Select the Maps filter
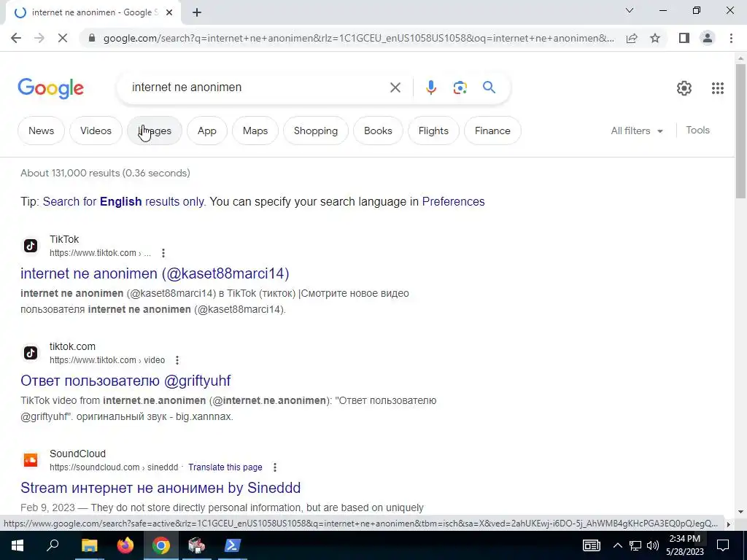This screenshot has width=747, height=560. (x=255, y=131)
